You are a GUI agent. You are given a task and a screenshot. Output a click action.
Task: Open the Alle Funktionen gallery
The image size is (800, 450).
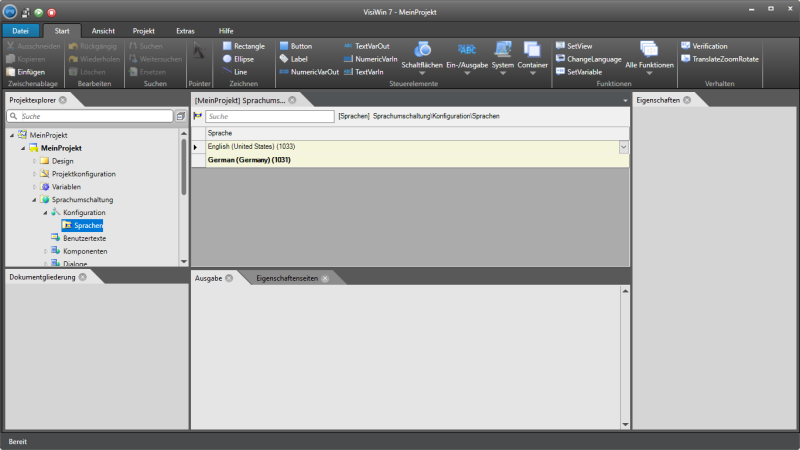coord(649,58)
